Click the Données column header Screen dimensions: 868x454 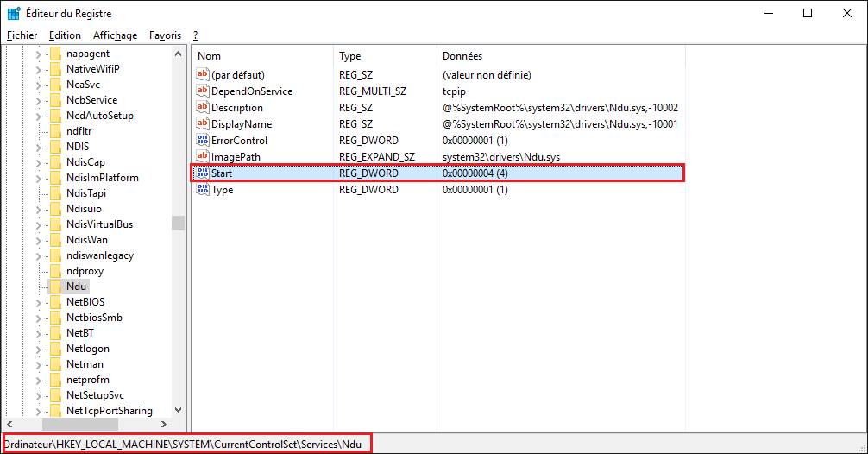click(x=462, y=56)
